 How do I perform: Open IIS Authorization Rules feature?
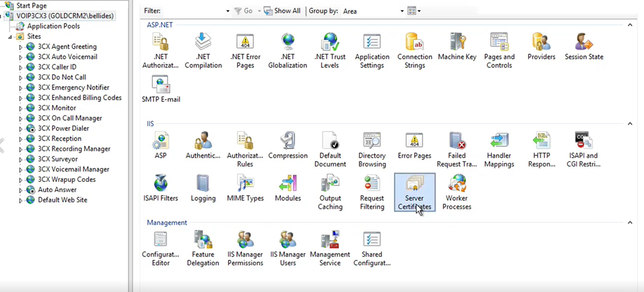coord(245,149)
